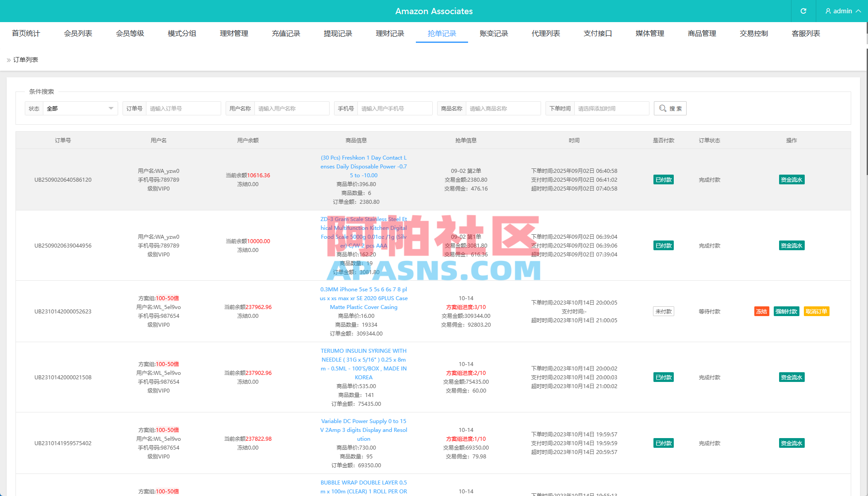The image size is (868, 496).
Task: Click the 冻结 button on the unpaid order
Action: pos(761,311)
